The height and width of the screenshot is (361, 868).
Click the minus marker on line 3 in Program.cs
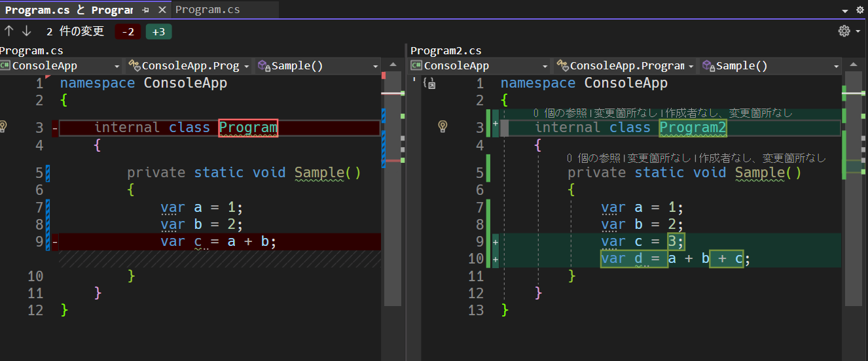tap(55, 128)
